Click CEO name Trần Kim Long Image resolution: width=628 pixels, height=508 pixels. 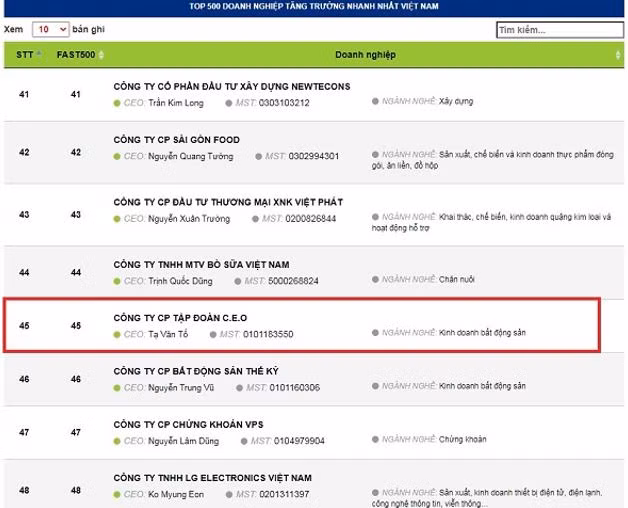click(x=176, y=103)
